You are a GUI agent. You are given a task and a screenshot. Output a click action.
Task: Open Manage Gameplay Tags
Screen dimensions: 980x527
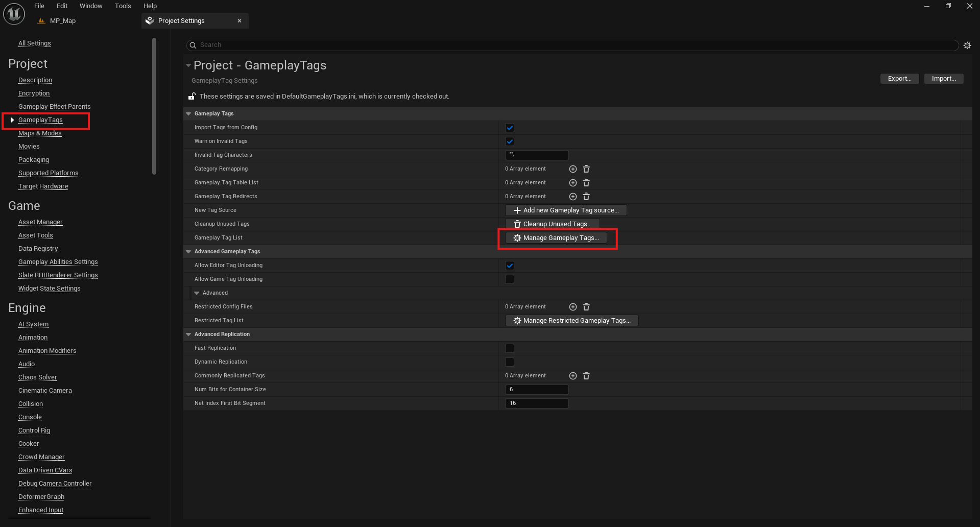[x=556, y=238]
